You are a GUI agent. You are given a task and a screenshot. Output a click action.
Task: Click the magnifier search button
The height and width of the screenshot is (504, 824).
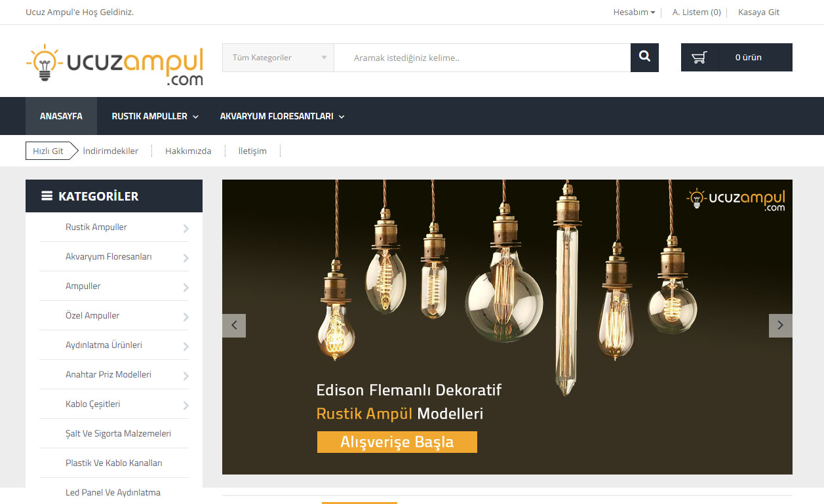644,58
